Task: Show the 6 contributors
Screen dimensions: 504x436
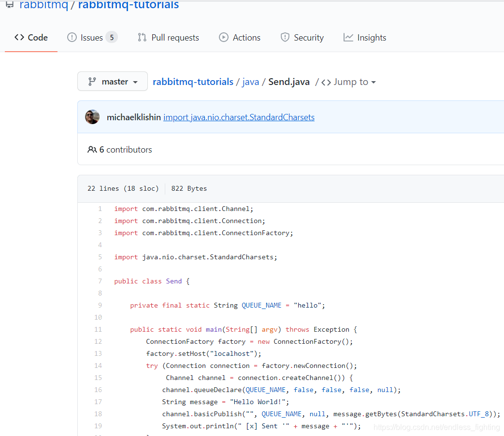Action: [125, 150]
